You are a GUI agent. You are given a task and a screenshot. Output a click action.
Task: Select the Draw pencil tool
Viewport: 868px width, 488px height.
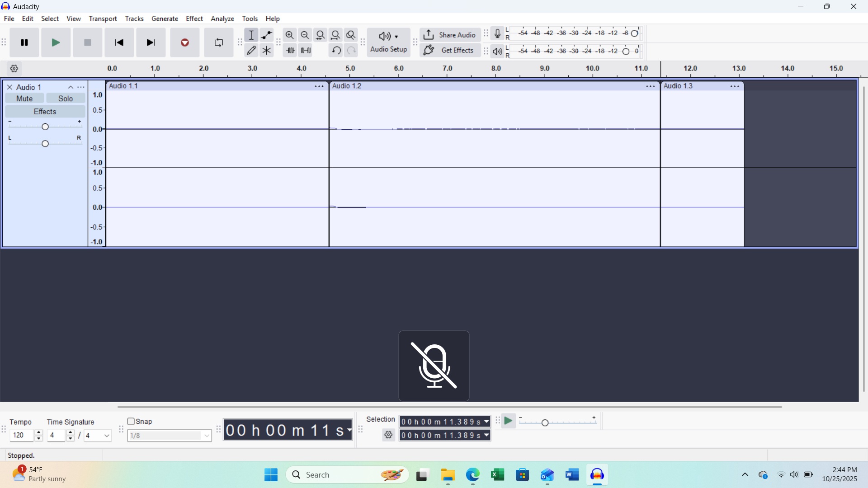[251, 51]
